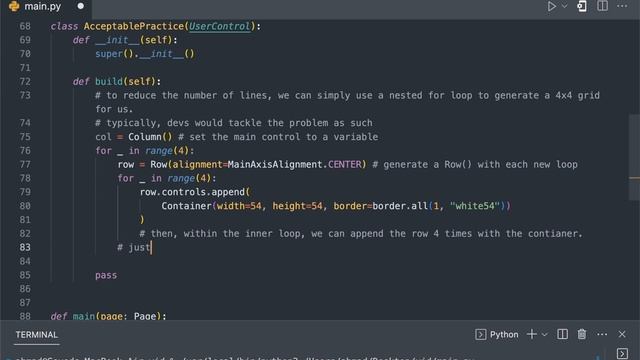
Task: Switch to the TERMINAL panel tab
Action: pyautogui.click(x=37, y=335)
